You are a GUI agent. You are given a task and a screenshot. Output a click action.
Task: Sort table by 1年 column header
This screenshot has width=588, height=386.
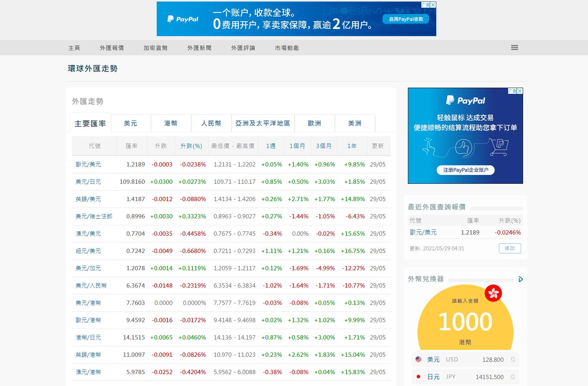point(352,146)
